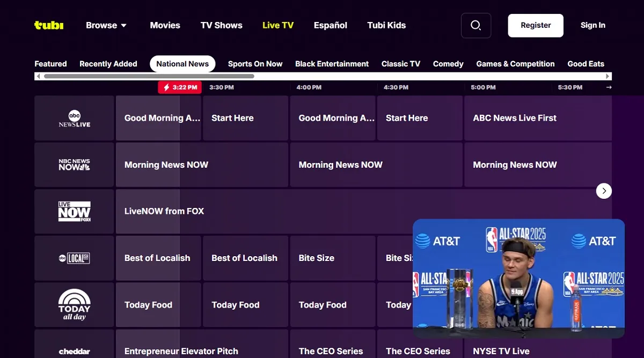Open Entrepreneur Elevator Pitch on Cheddar
This screenshot has width=644, height=358.
pos(202,344)
